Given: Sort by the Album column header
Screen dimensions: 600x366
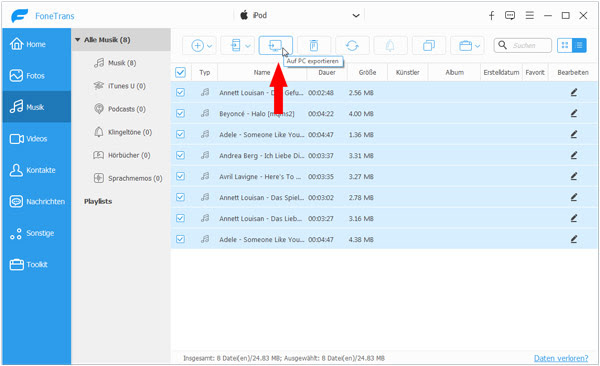Looking at the screenshot, I should point(454,72).
